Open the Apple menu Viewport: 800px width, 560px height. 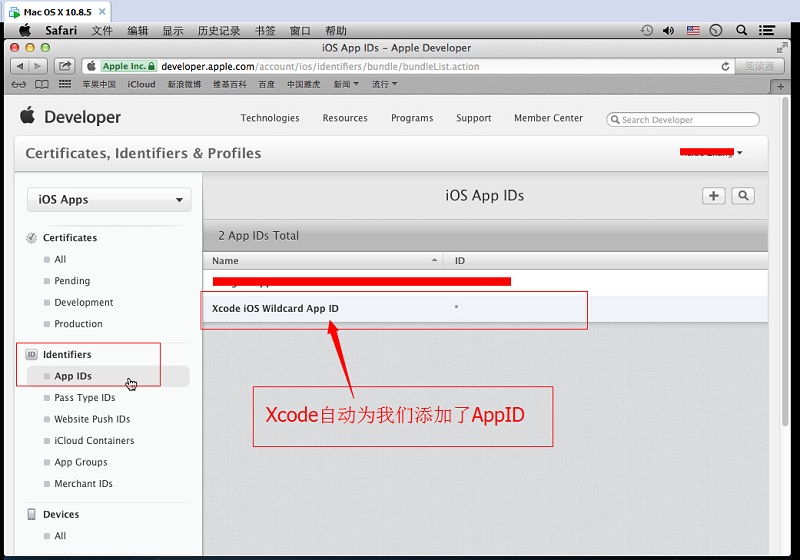24,31
